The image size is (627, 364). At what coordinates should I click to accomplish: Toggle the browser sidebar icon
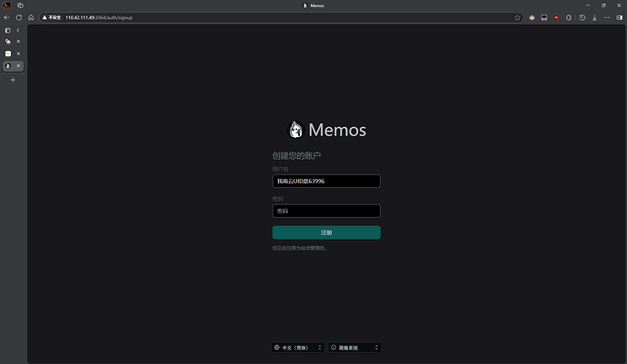click(x=620, y=17)
